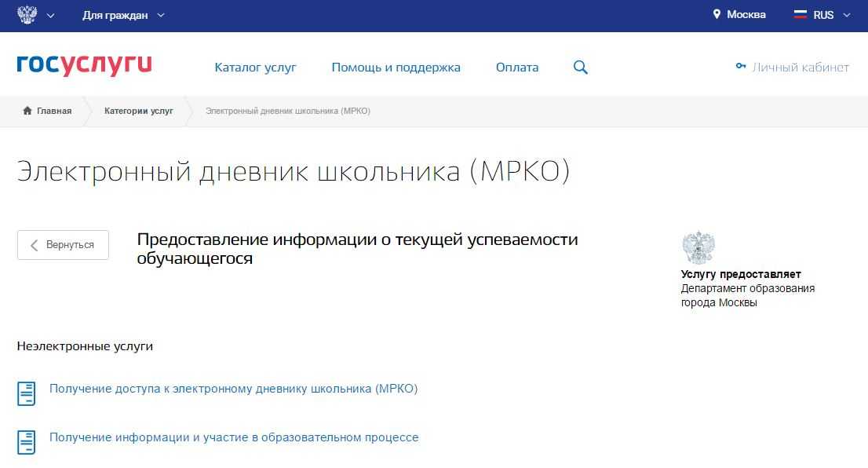The width and height of the screenshot is (868, 468).
Task: Click the Department of Education emblem
Action: [698, 248]
